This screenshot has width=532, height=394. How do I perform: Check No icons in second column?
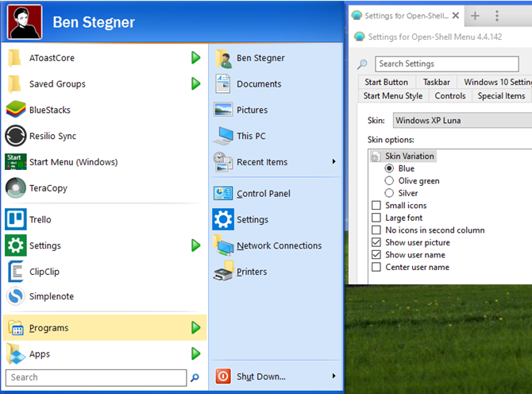pyautogui.click(x=376, y=230)
